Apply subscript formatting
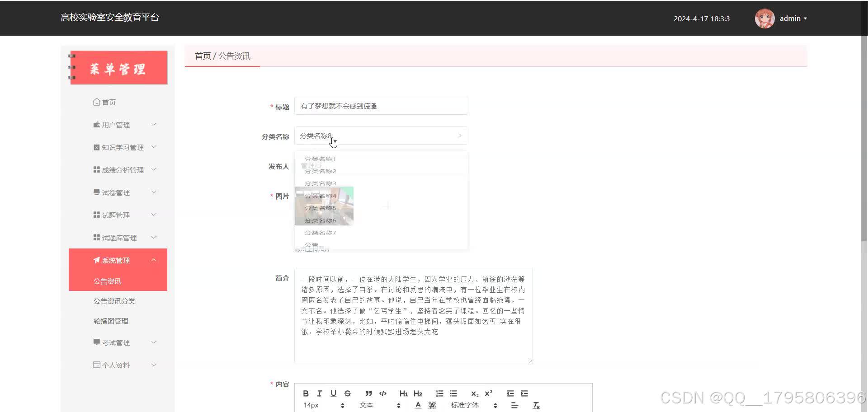The width and height of the screenshot is (868, 412). coord(475,393)
